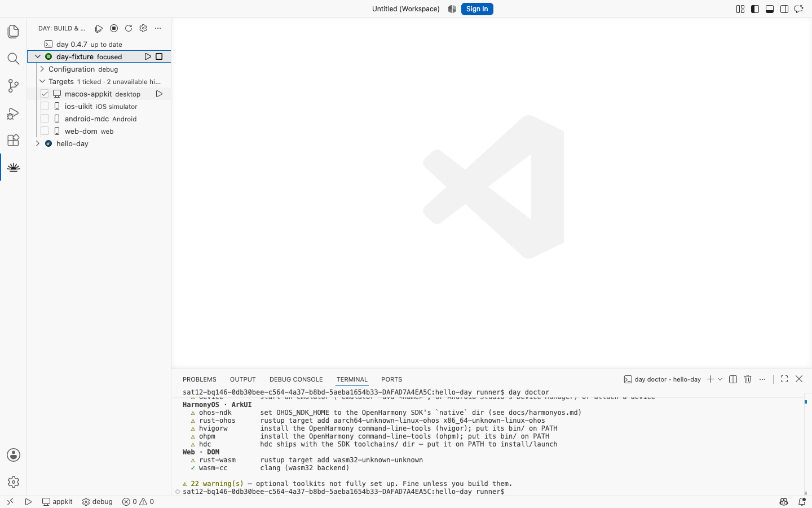
Task: Close the terminal panel
Action: [799, 379]
